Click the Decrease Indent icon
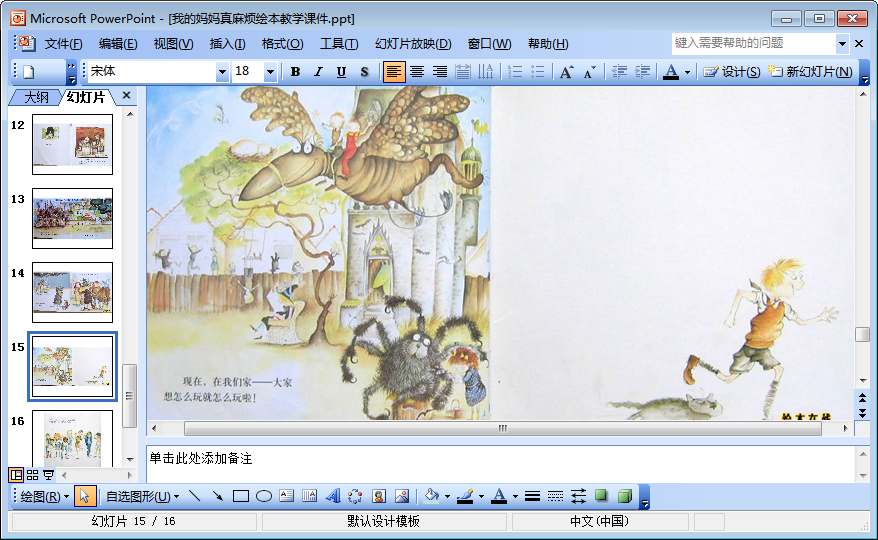This screenshot has height=540, width=878. [619, 72]
